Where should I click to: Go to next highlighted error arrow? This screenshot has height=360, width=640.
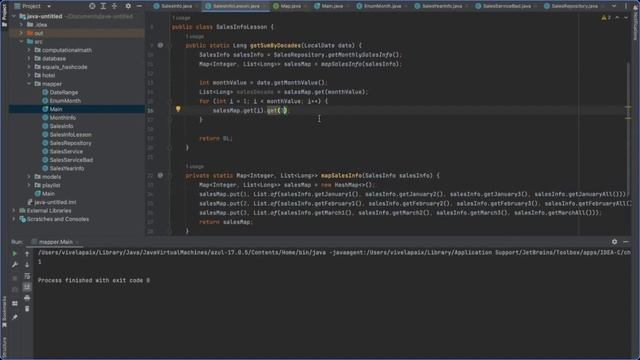click(x=626, y=18)
